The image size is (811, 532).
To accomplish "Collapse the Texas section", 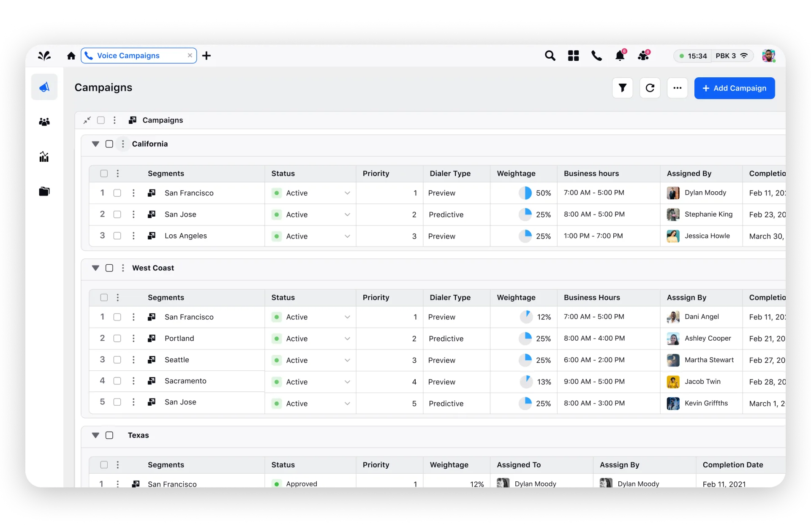I will pyautogui.click(x=95, y=435).
